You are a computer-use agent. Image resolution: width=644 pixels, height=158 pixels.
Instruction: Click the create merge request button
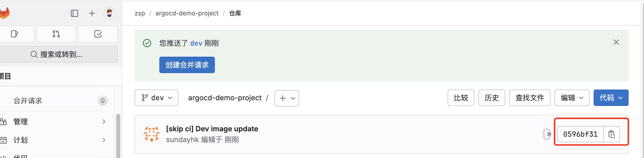coord(187,65)
